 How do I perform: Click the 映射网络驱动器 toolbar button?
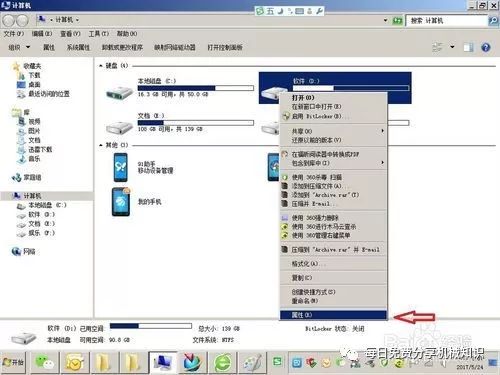tap(175, 48)
